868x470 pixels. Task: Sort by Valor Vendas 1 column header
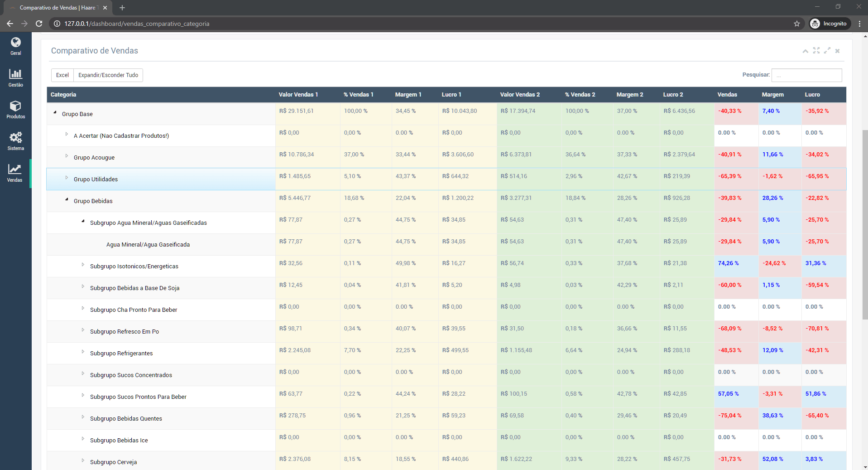point(307,95)
